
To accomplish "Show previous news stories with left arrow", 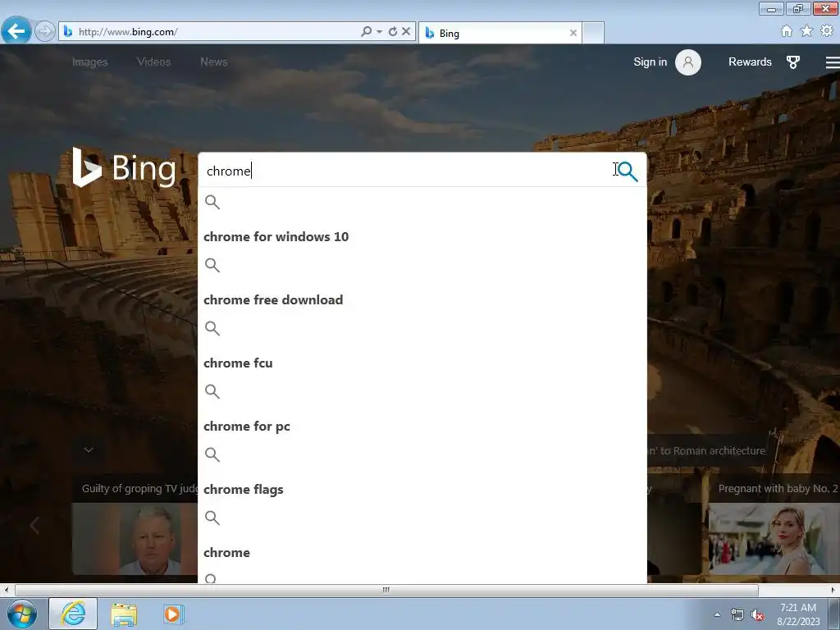I will pos(34,526).
